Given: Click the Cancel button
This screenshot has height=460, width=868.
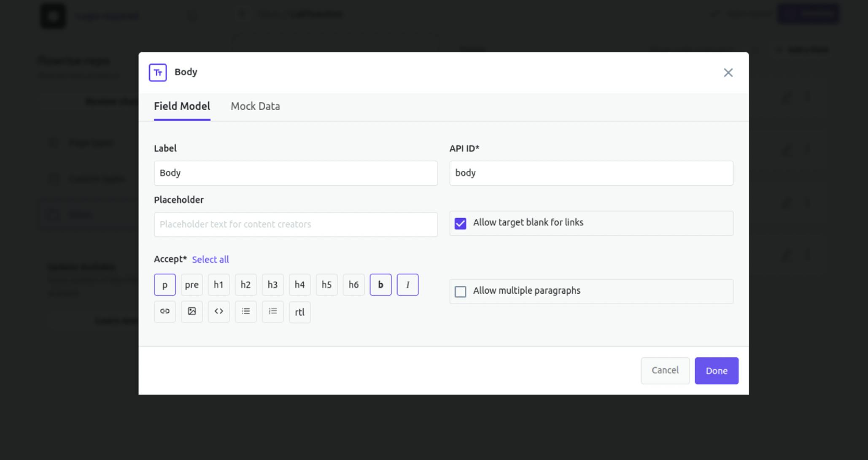Looking at the screenshot, I should click(x=665, y=371).
